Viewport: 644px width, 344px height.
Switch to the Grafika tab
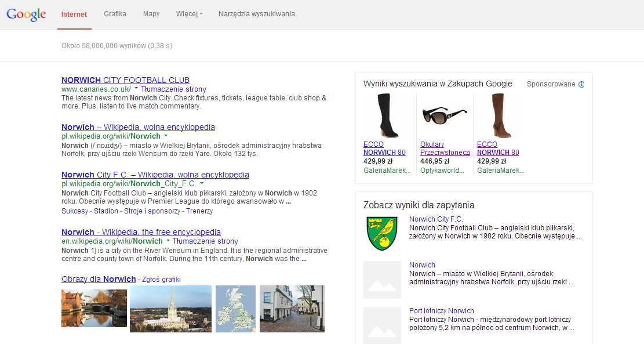point(115,13)
